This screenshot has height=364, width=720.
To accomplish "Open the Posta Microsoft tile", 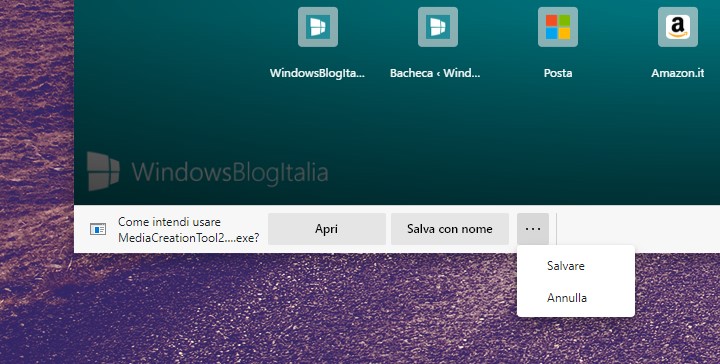I will coord(558,27).
